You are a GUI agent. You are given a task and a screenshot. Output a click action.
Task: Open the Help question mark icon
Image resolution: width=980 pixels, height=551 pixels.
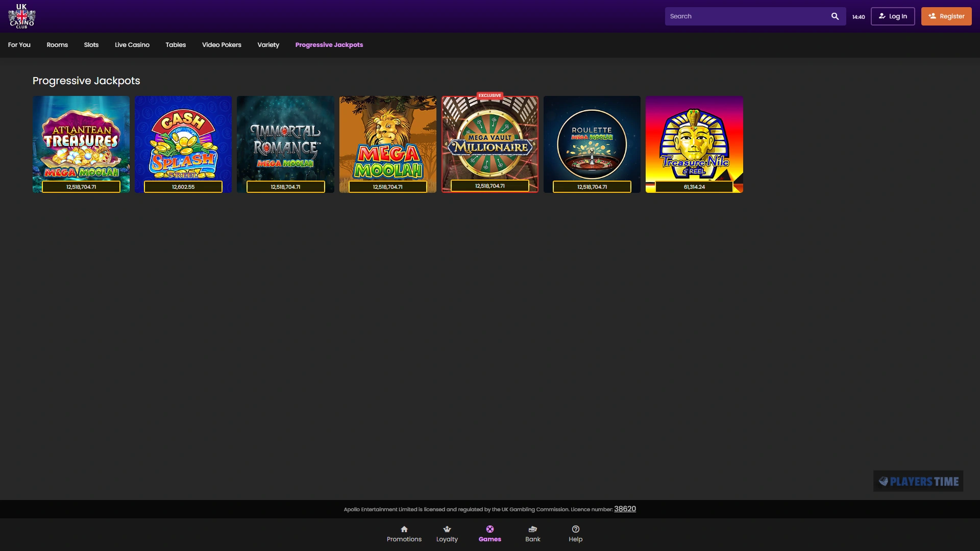pyautogui.click(x=576, y=529)
